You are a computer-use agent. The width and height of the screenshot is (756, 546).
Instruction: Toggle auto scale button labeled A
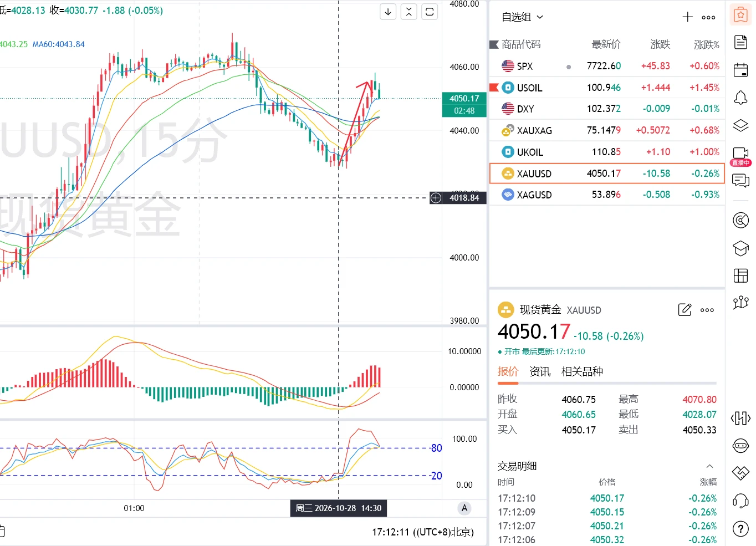click(464, 508)
